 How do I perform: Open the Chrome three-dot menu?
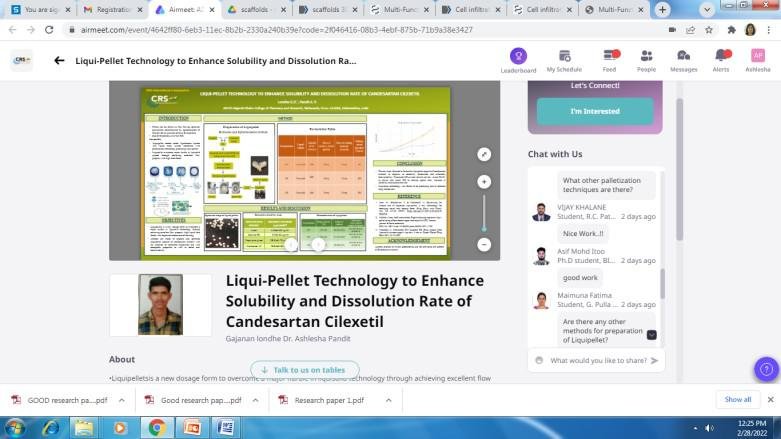point(769,30)
